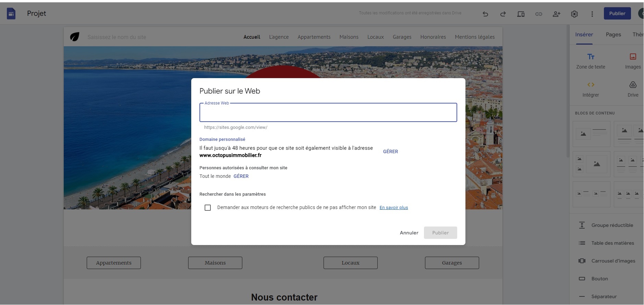Screen dimensions: 644x305
Task: Click GÉRER next to Tout le monde
Action: pyautogui.click(x=241, y=176)
